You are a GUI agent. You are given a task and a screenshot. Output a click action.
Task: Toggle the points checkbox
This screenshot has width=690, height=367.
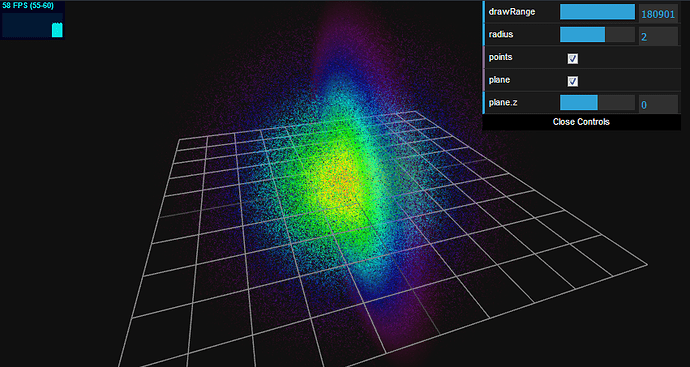[573, 59]
